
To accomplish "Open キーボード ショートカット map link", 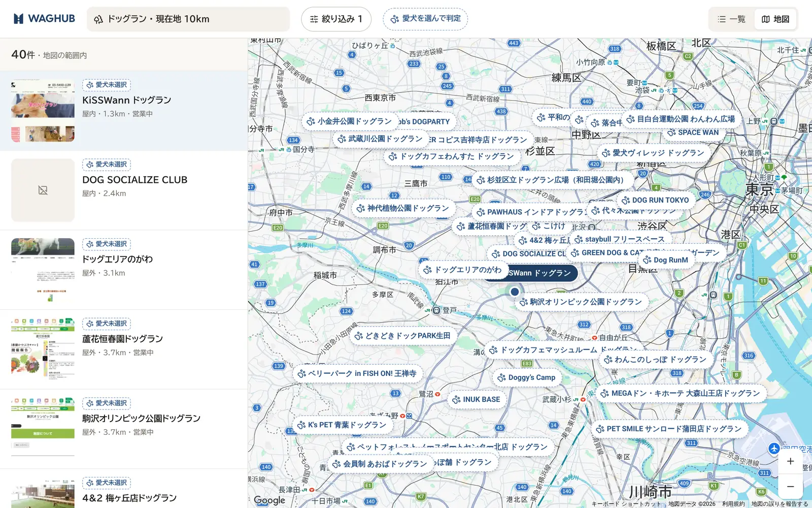I will [x=627, y=504].
